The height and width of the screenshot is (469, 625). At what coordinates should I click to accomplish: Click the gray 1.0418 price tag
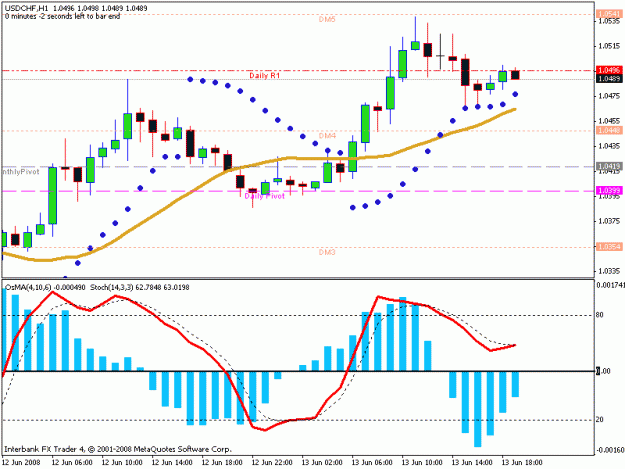(x=609, y=166)
